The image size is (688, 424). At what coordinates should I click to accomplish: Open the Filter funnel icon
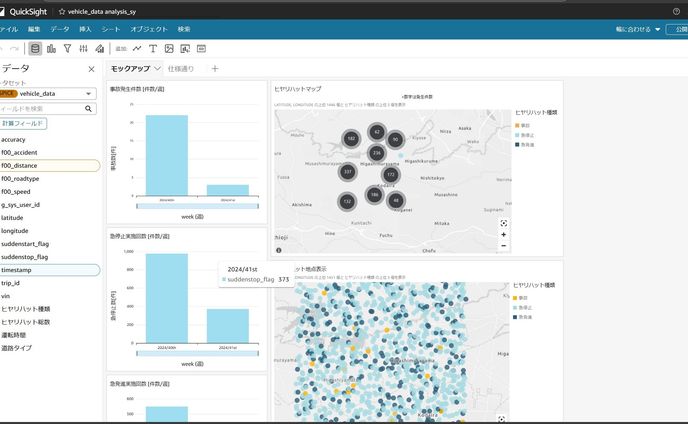click(x=67, y=48)
